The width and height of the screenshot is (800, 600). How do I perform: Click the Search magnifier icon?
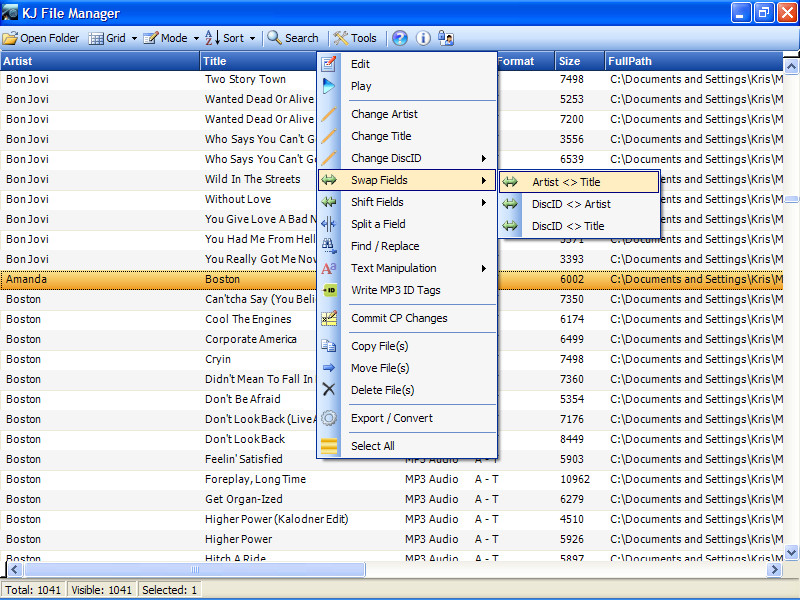click(274, 38)
